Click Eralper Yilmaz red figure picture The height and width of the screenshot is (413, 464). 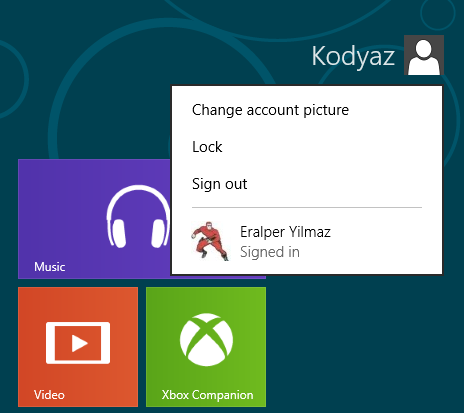click(x=210, y=241)
